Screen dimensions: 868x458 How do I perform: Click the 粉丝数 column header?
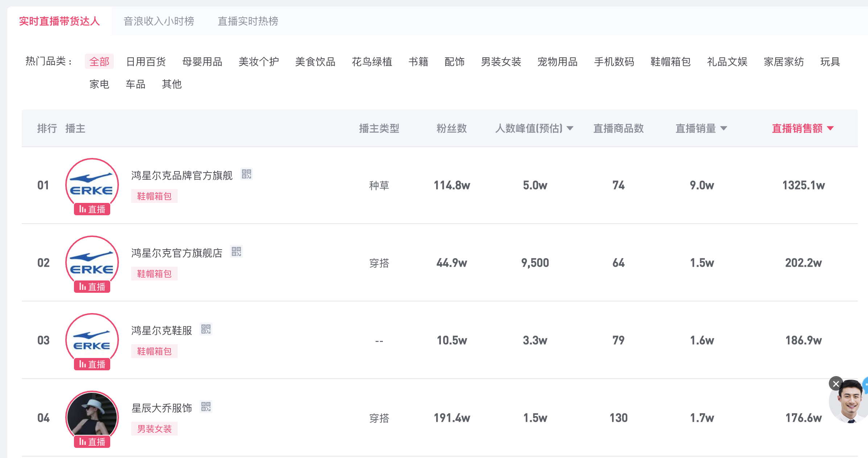point(452,128)
